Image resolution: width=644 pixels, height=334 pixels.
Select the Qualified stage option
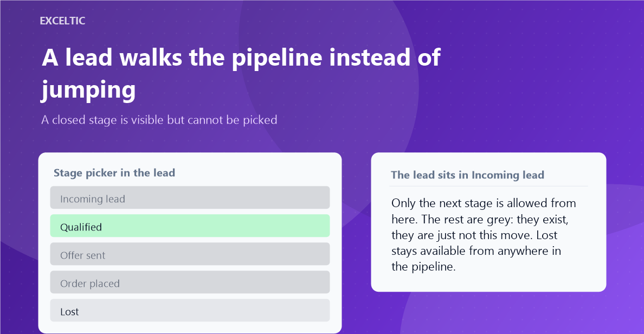pos(190,226)
